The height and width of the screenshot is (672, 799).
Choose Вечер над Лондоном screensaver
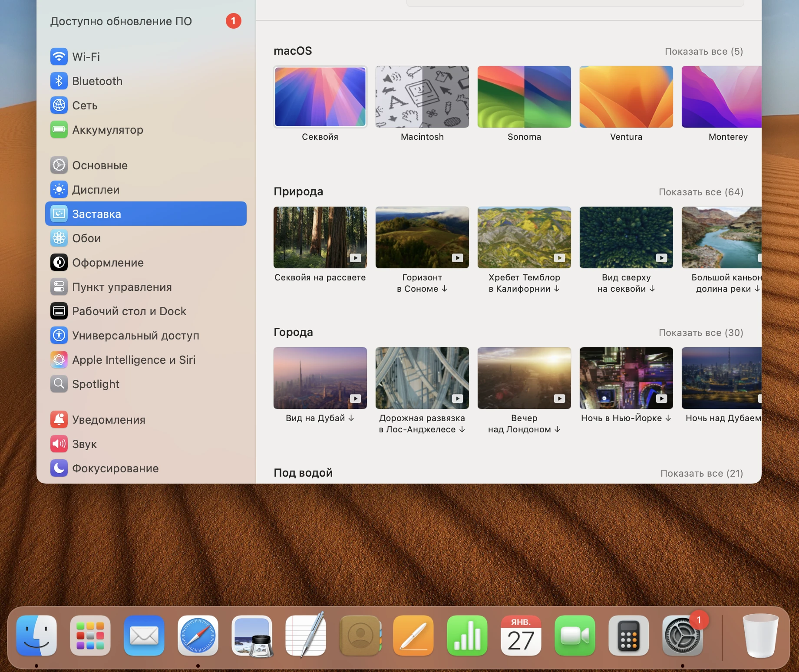coord(524,378)
